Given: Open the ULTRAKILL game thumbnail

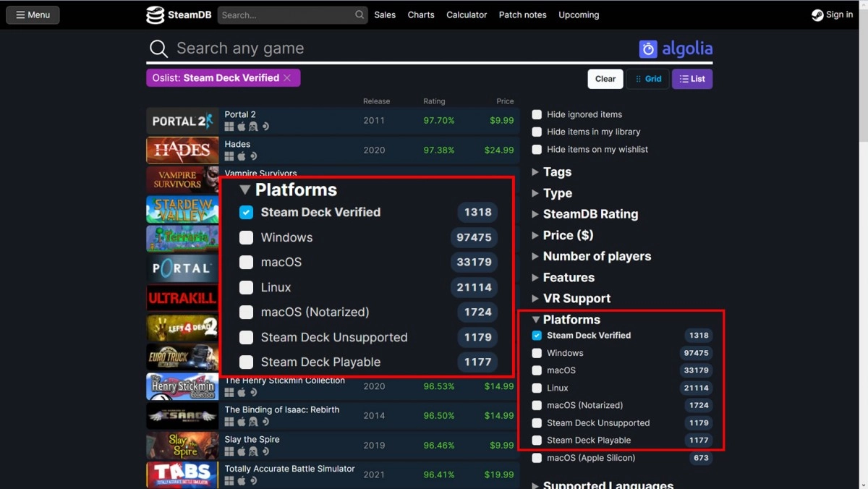Looking at the screenshot, I should pos(182,298).
